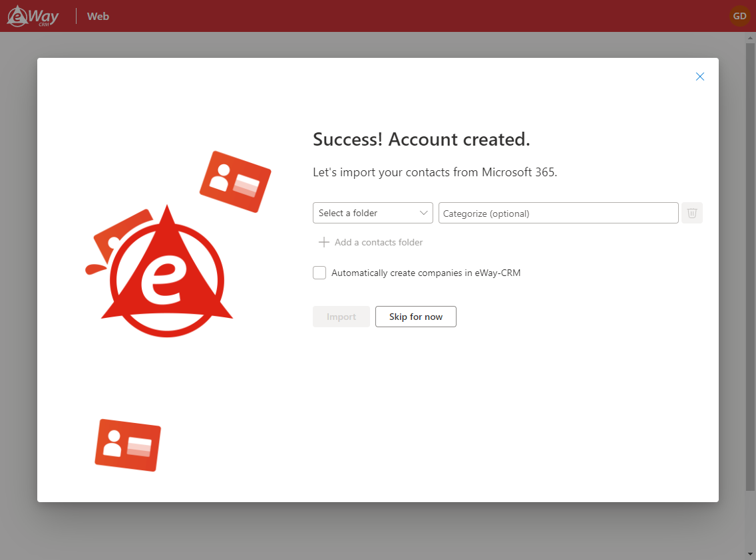Viewport: 756px width, 560px height.
Task: Delete the contacts folder row with trash icon
Action: (692, 213)
